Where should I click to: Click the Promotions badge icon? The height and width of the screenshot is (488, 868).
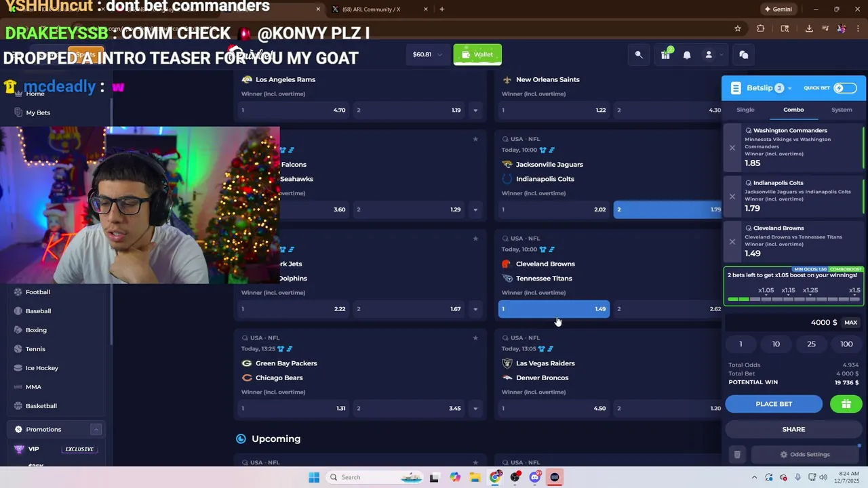click(x=18, y=430)
